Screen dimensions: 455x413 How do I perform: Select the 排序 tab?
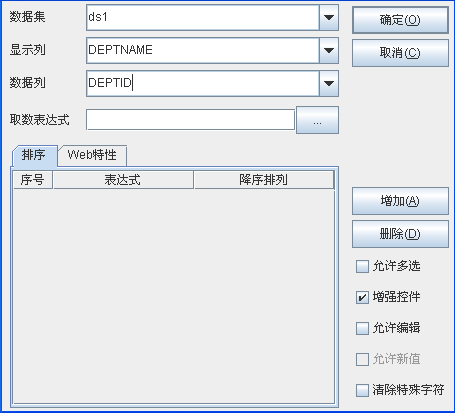(x=34, y=155)
